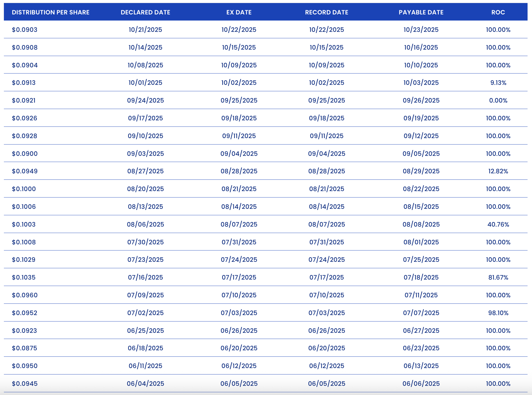The height and width of the screenshot is (395, 532).
Task: Select the Ex Date column header
Action: 239,12
